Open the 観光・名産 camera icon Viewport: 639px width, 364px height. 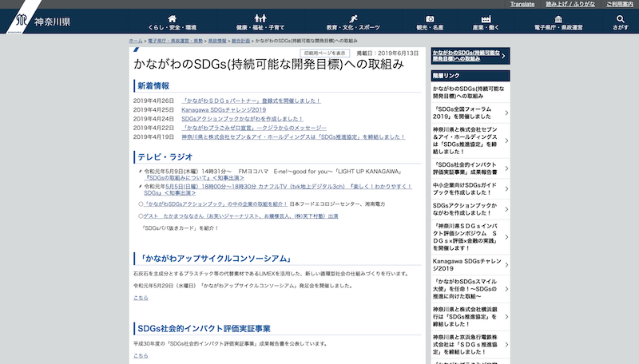click(x=430, y=18)
